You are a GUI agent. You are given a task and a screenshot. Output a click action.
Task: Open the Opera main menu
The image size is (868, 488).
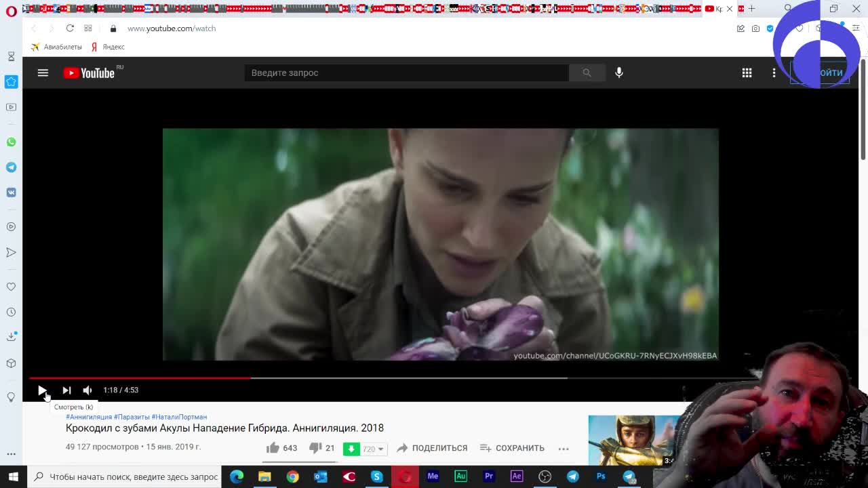11,11
